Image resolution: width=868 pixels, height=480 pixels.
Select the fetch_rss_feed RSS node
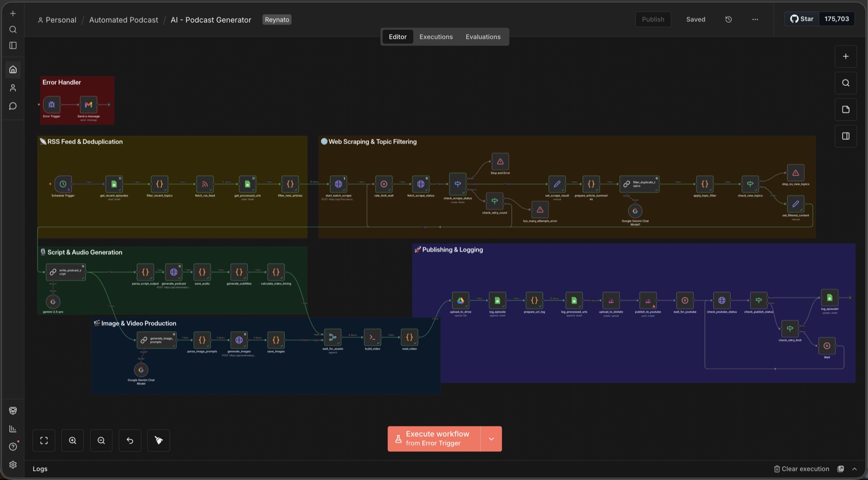pos(205,184)
